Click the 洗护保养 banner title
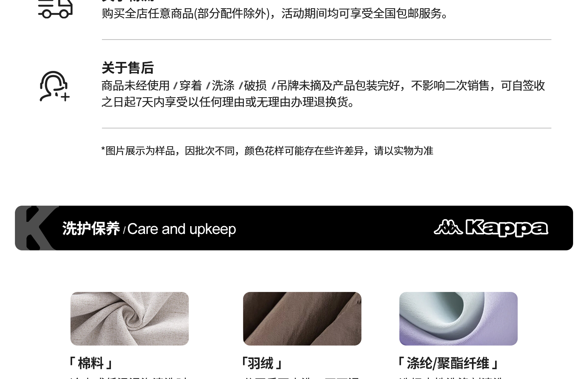 click(x=91, y=228)
